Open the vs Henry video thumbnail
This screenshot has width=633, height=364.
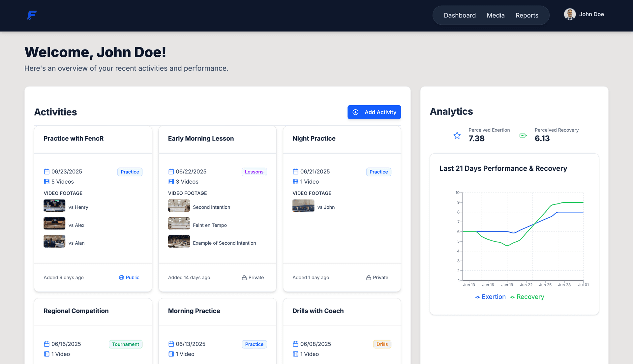(x=54, y=205)
